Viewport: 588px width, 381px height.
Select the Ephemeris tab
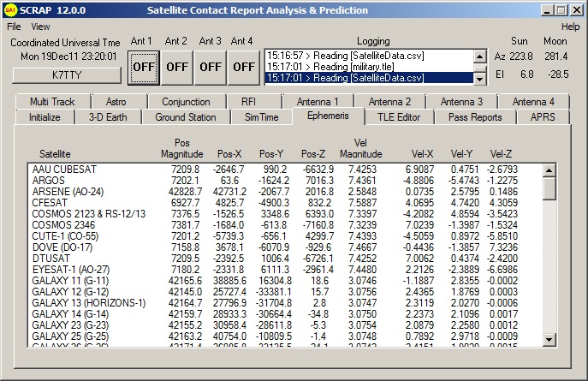click(x=328, y=116)
